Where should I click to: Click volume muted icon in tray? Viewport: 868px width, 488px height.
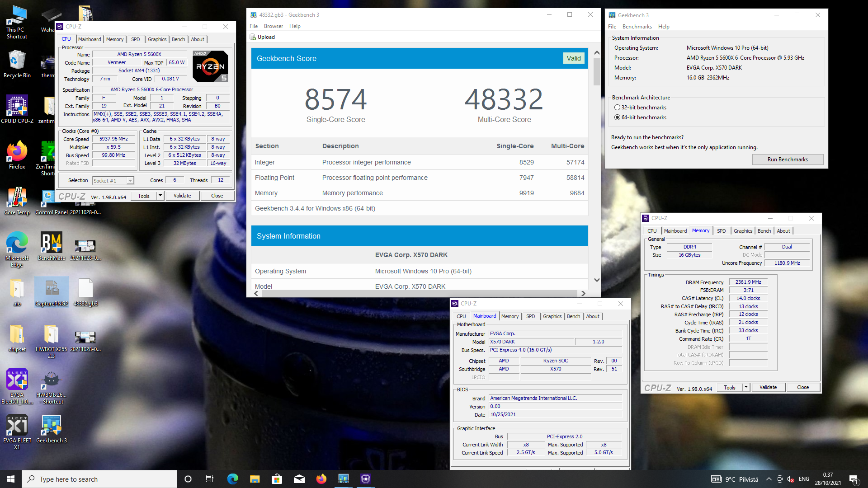[x=791, y=479]
